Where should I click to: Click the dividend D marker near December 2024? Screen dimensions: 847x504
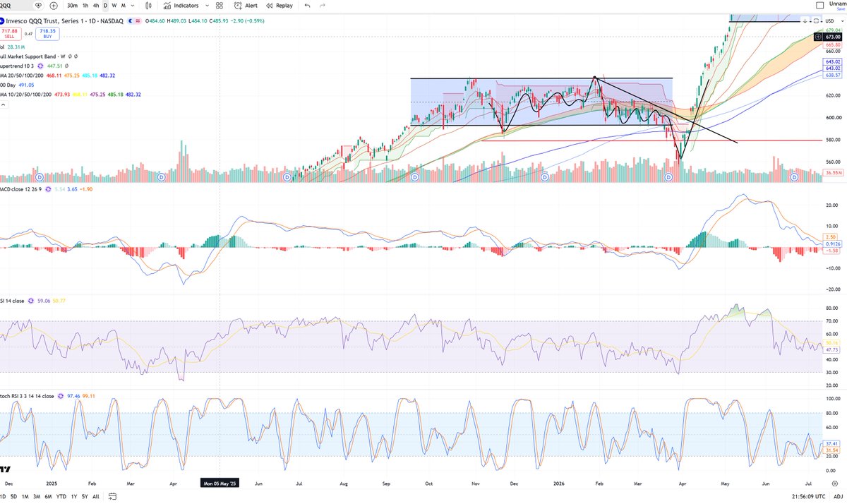click(x=40, y=177)
